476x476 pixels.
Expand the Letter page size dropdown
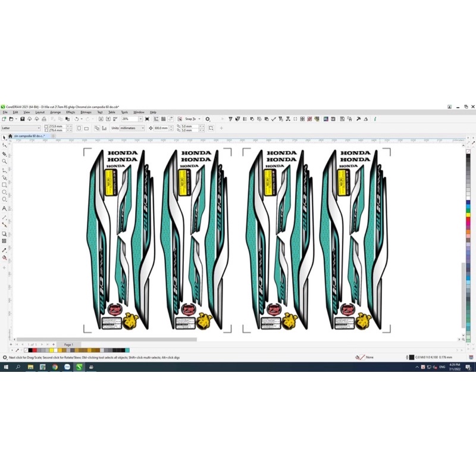[39, 128]
